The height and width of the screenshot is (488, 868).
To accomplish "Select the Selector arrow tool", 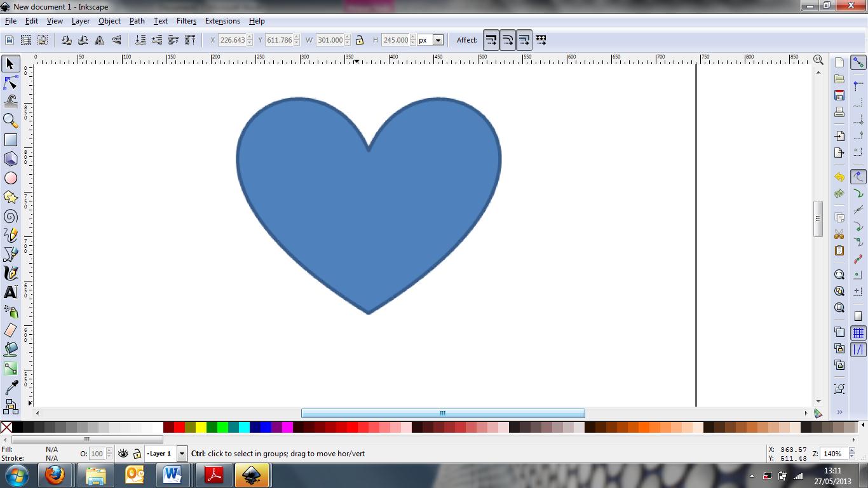I will pos(10,64).
